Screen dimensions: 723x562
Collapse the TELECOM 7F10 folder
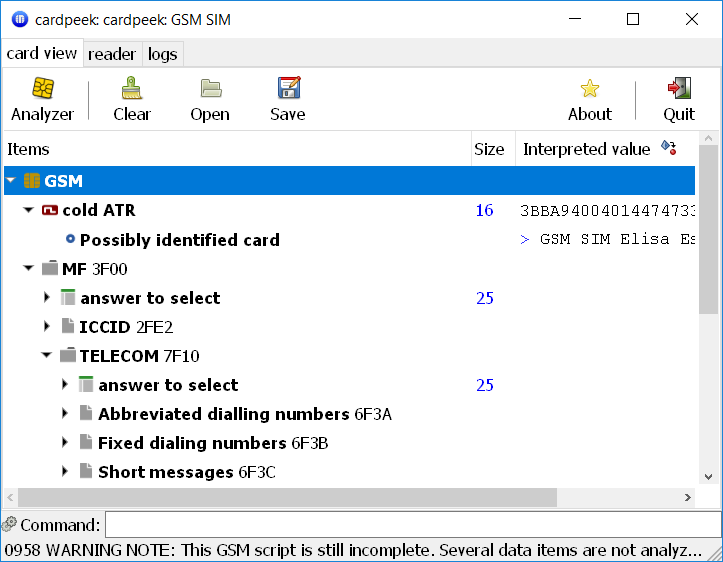47,356
